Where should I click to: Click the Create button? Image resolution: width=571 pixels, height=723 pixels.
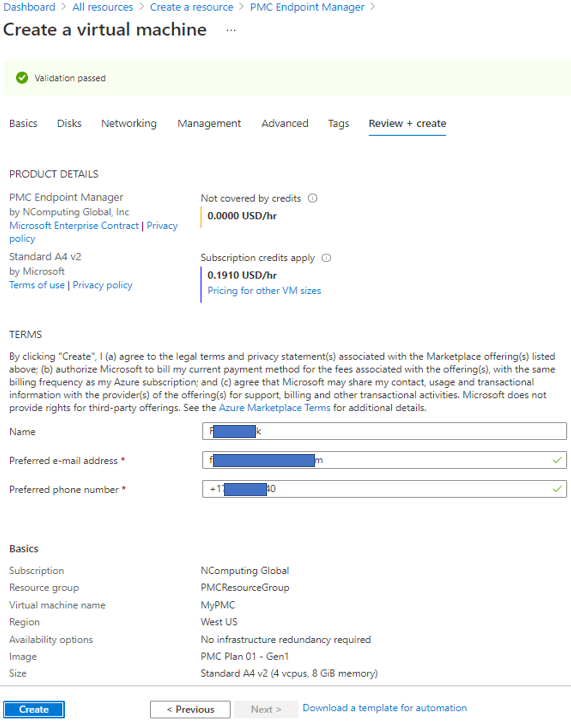click(x=34, y=709)
